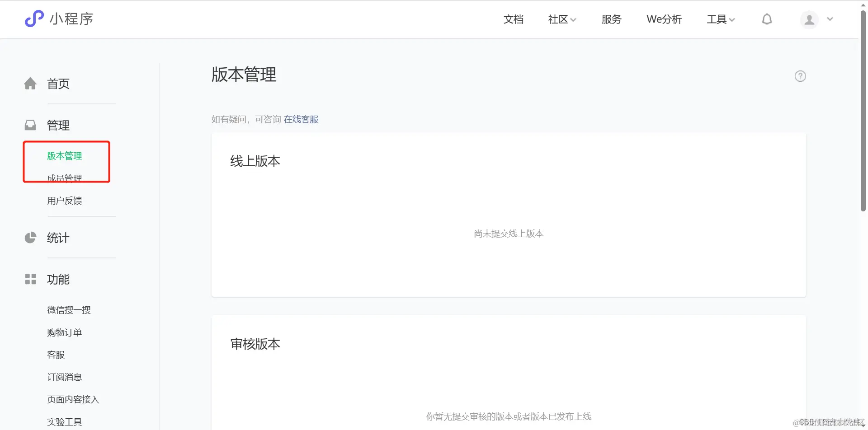Click the 尚未提交线上版本 message
868x430 pixels.
[509, 234]
